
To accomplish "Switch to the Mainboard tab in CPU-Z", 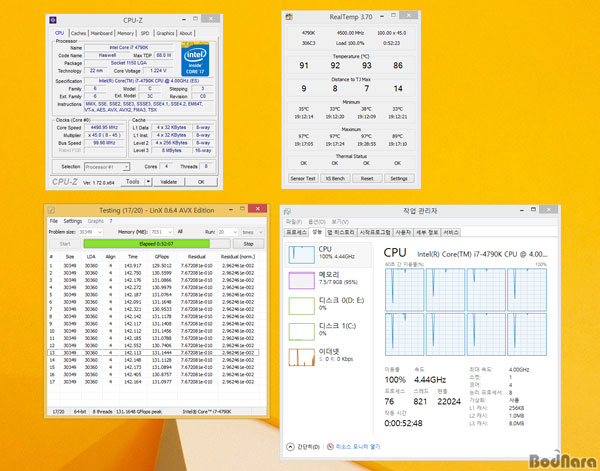I will pos(101,33).
